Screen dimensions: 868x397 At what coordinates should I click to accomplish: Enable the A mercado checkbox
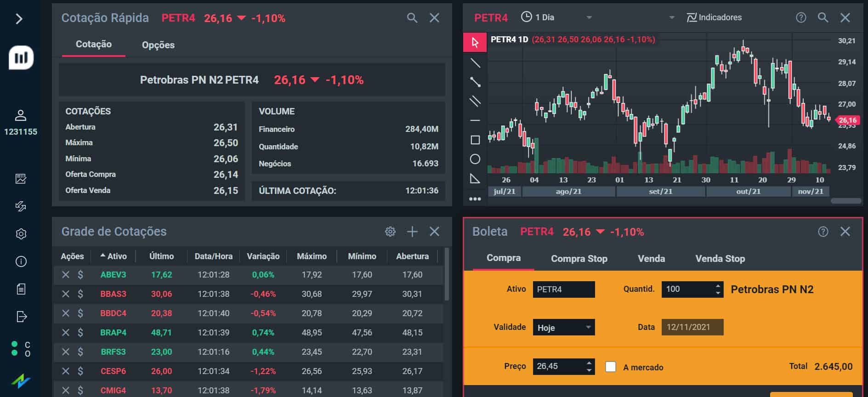(x=611, y=367)
